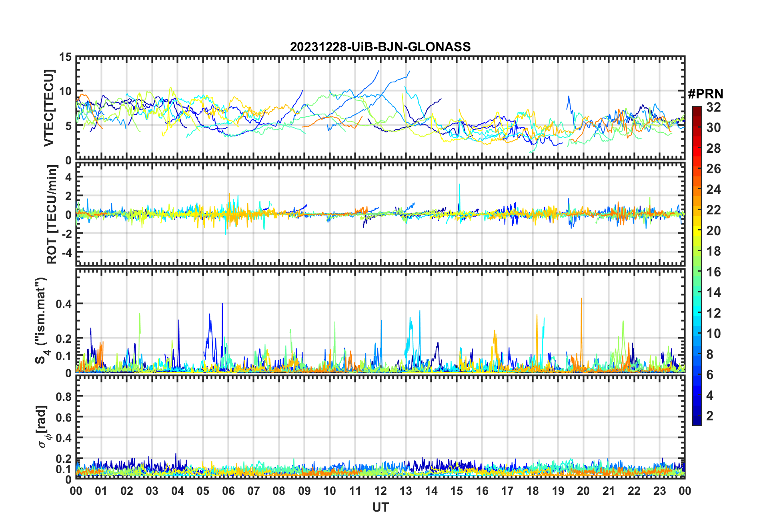Click x-axis tick label 06
761x532 pixels.
click(228, 491)
